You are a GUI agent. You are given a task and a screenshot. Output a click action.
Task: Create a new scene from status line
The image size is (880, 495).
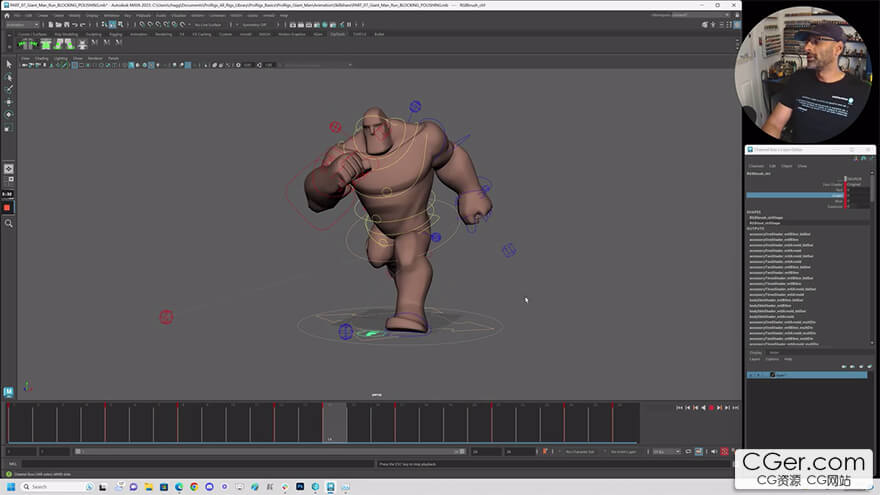(51, 25)
